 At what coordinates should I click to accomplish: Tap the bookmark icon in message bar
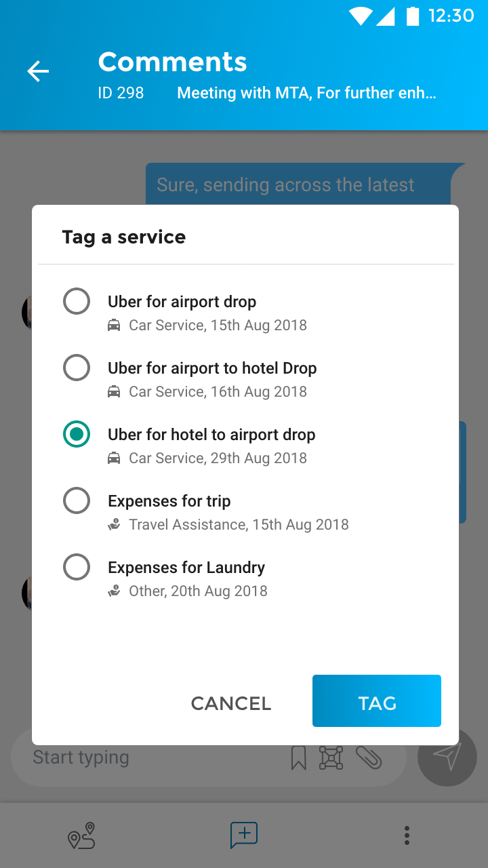(298, 757)
